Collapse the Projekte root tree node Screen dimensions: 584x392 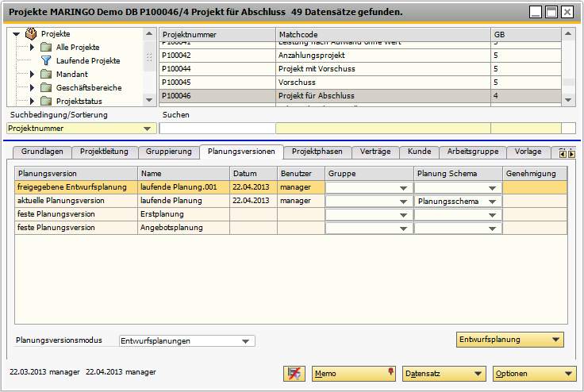(15, 34)
